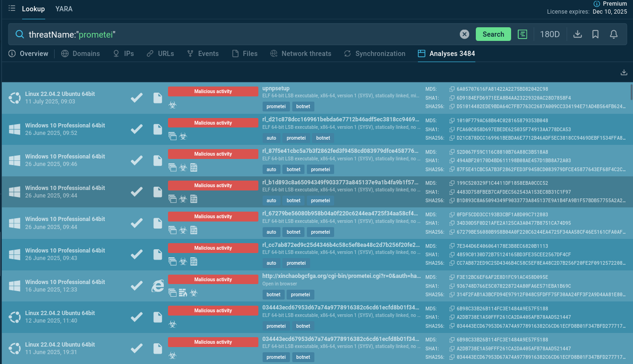Viewport: 633px width, 364px height.
Task: Open the query list icon beside Search
Action: click(522, 34)
